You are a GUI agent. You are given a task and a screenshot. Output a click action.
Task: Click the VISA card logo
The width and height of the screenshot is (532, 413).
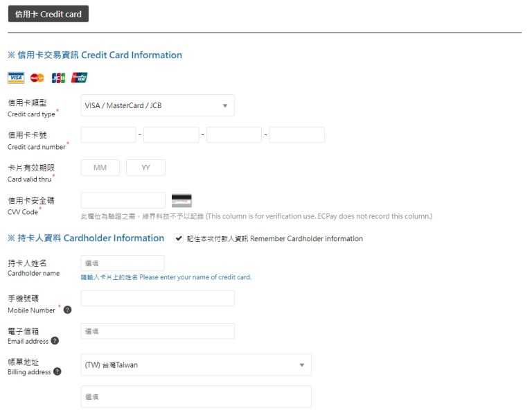pos(16,78)
